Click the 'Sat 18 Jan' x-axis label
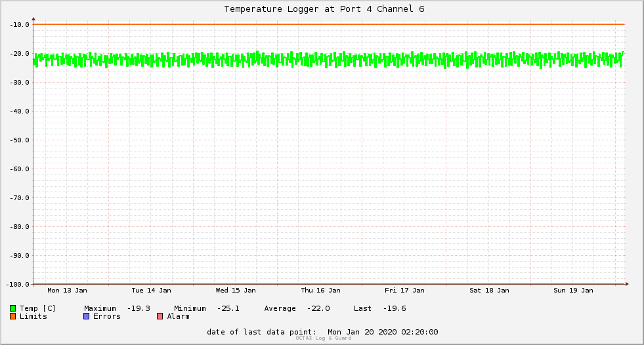This screenshot has width=644, height=345. click(489, 290)
